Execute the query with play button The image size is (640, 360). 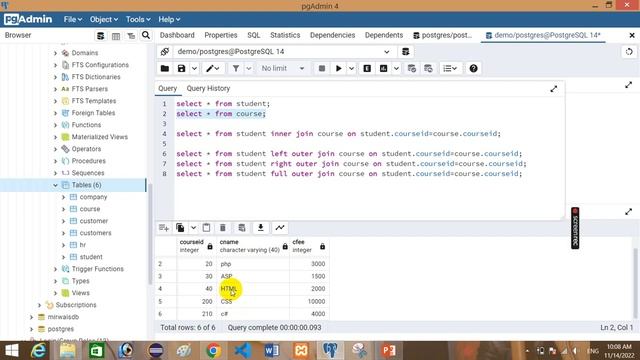tap(338, 69)
